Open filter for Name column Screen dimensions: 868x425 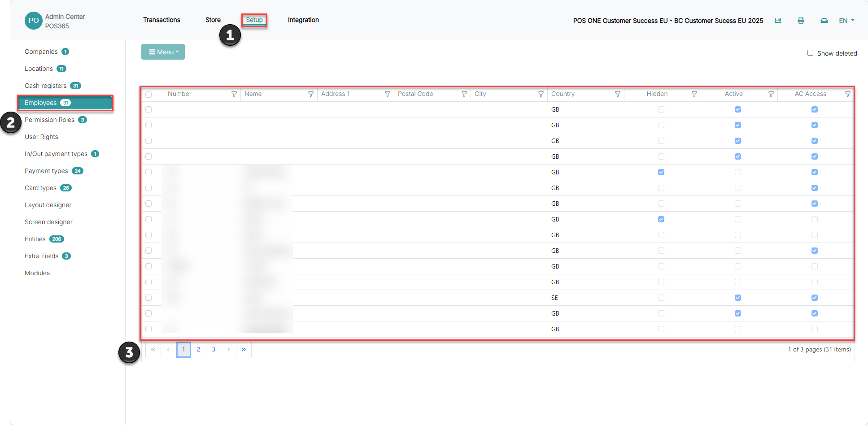point(310,94)
